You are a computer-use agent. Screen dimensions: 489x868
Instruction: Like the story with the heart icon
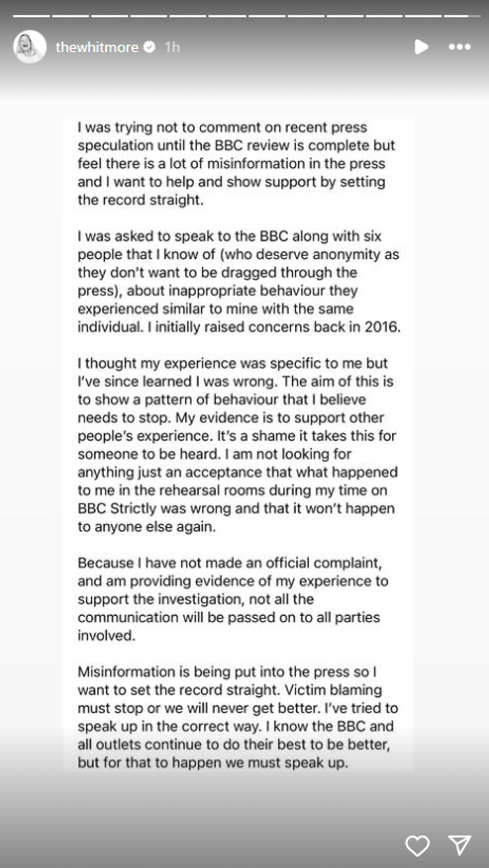(417, 846)
